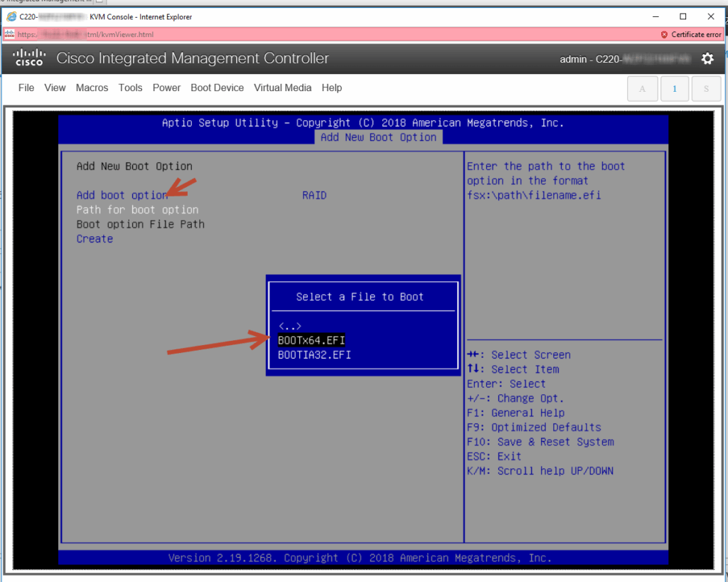
Task: Click ESC: Exit help line
Action: (x=494, y=456)
